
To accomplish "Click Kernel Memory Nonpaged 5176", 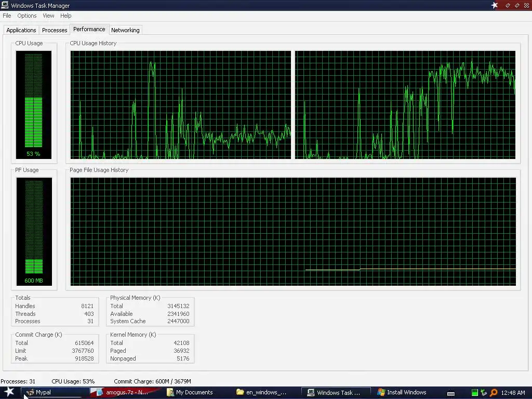I will (x=183, y=358).
